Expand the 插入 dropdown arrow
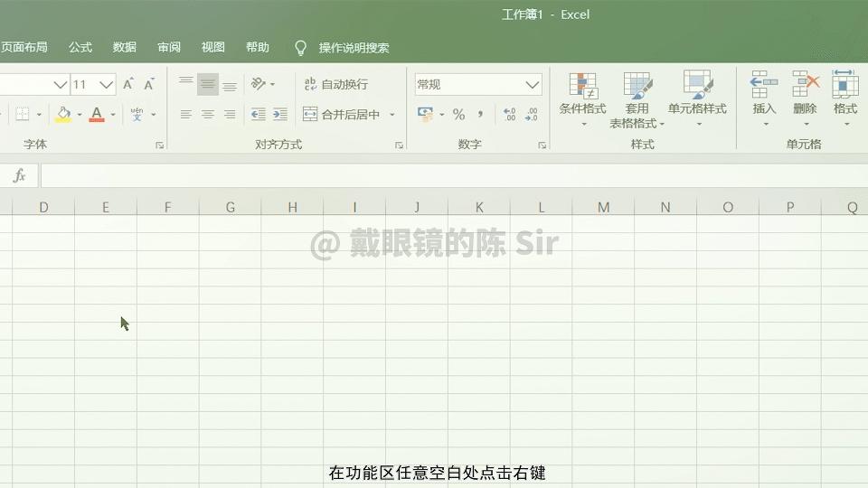The image size is (868, 488). tap(766, 124)
